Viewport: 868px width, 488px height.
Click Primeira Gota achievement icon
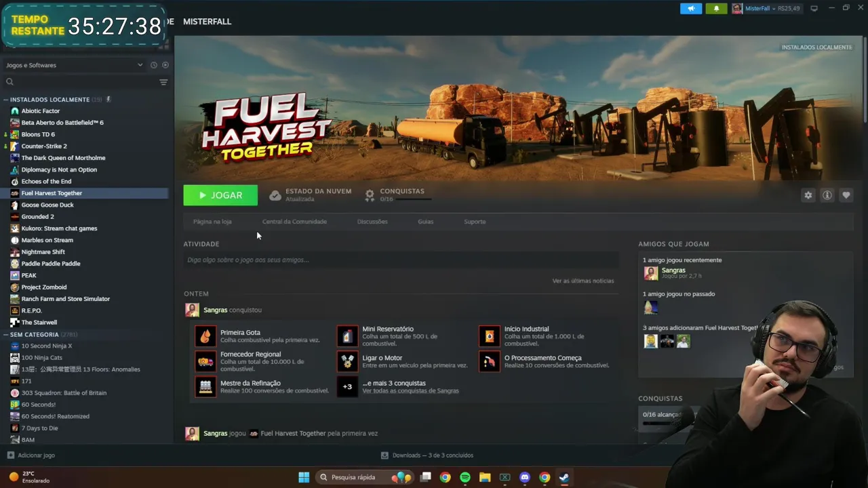click(205, 336)
